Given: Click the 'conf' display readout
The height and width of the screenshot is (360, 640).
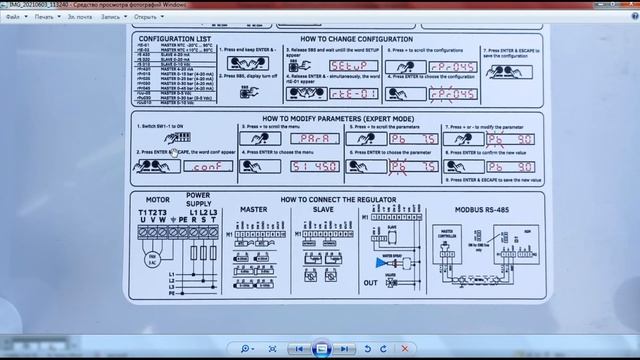Looking at the screenshot, I should pos(208,166).
